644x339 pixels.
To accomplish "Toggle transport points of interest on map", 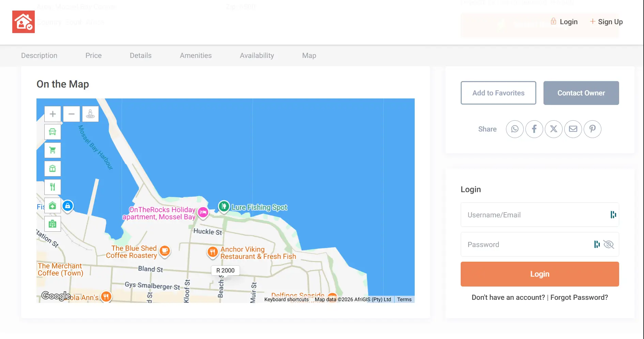I will [52, 132].
